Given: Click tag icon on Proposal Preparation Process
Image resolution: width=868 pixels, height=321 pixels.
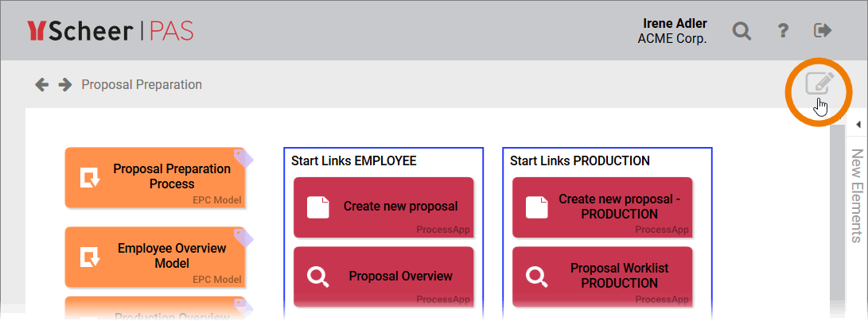Looking at the screenshot, I should [243, 157].
